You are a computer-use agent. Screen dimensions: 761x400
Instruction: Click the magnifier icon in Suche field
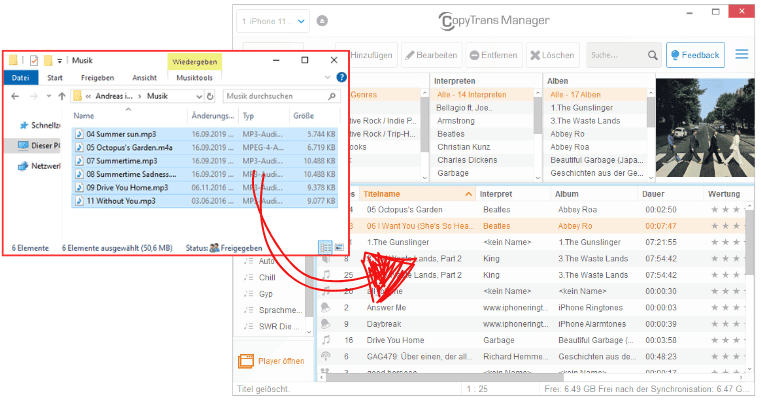click(653, 55)
